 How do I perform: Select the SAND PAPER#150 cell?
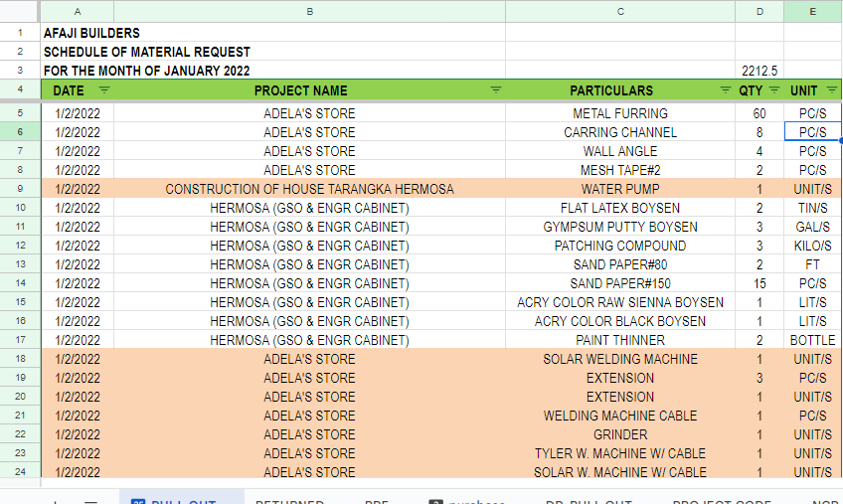coord(620,283)
